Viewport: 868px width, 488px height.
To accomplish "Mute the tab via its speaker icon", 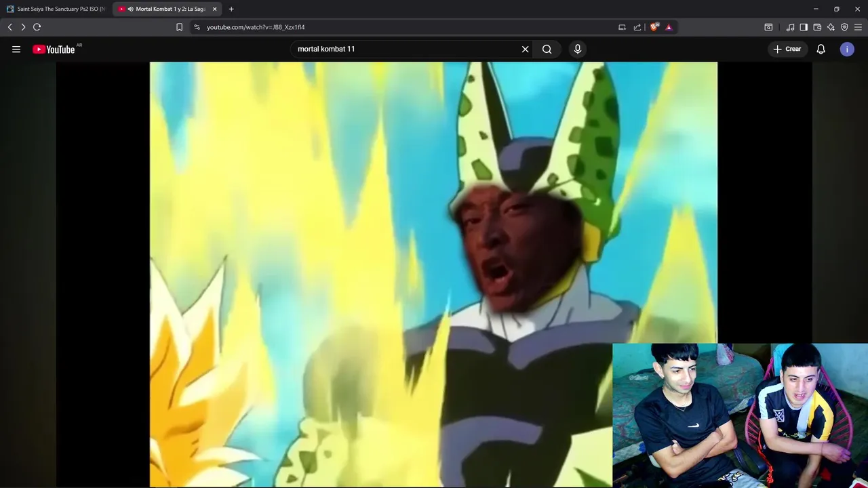I will 130,9.
